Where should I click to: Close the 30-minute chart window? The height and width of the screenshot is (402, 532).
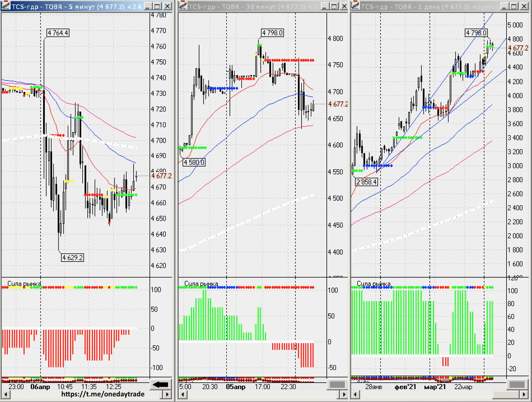pos(344,6)
